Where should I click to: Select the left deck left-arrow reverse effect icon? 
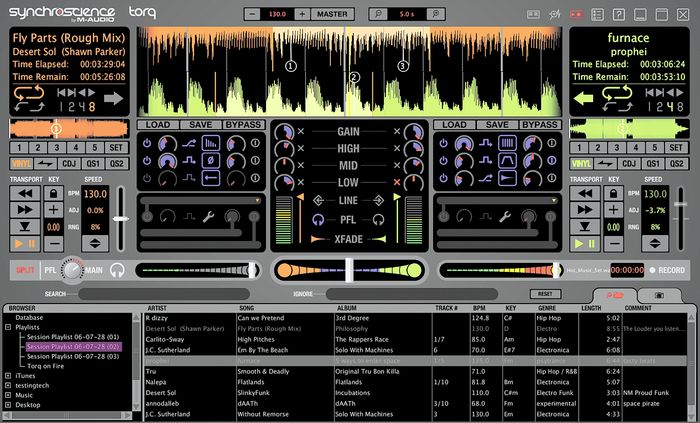pos(211,178)
